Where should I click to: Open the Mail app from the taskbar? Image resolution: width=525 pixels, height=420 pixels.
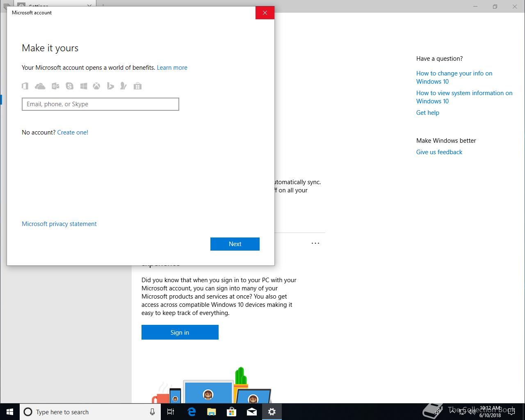tap(251, 412)
